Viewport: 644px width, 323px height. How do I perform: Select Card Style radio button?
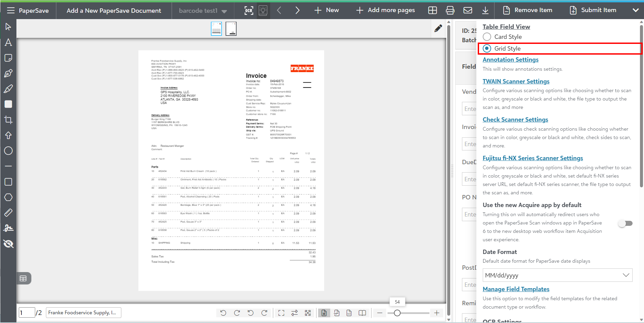[x=487, y=37]
